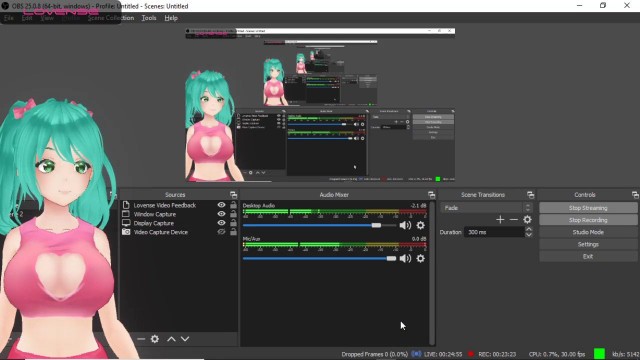Adjust Desktop Audio volume slider
Screen dimensions: 640x360
coord(319,225)
